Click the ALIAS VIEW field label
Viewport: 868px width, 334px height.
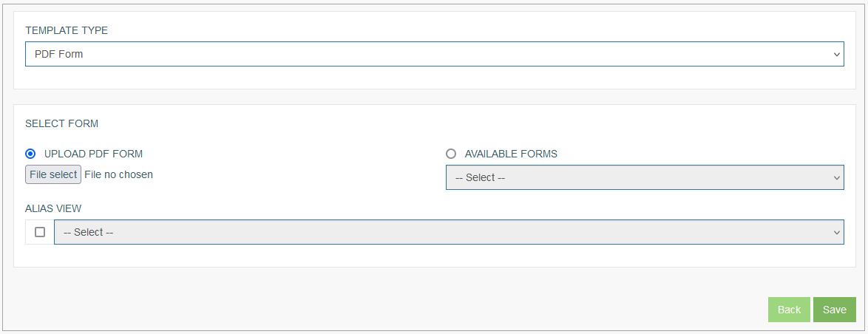click(53, 208)
